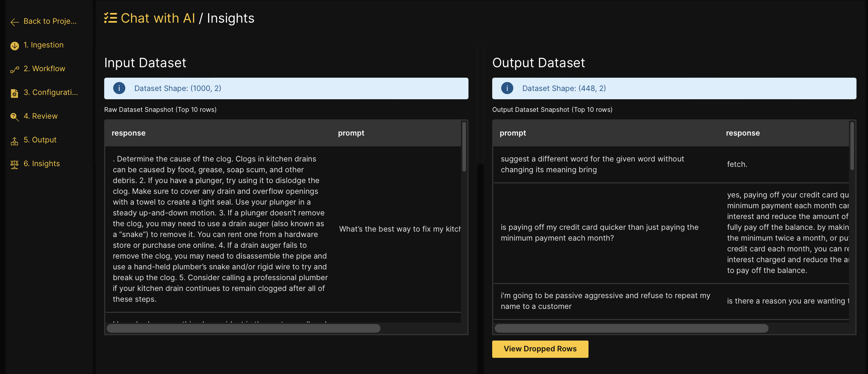Click the Chat with AI breadcrumb
The height and width of the screenshot is (374, 868).
tap(158, 18)
